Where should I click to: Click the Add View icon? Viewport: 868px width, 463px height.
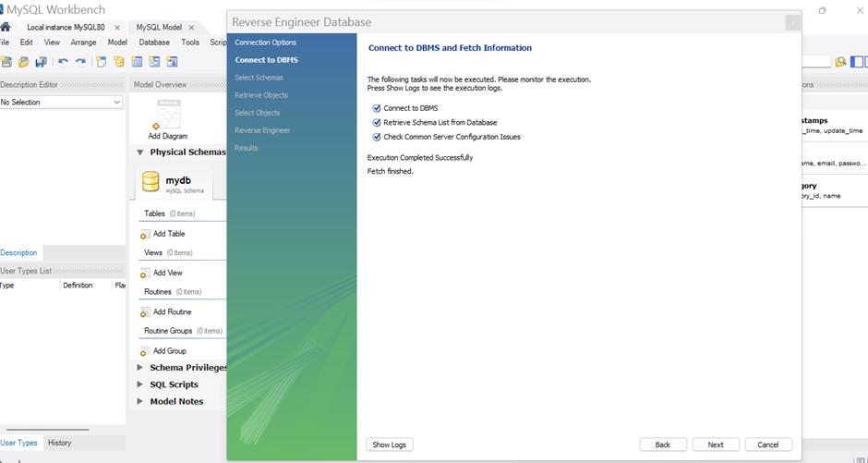click(x=144, y=273)
